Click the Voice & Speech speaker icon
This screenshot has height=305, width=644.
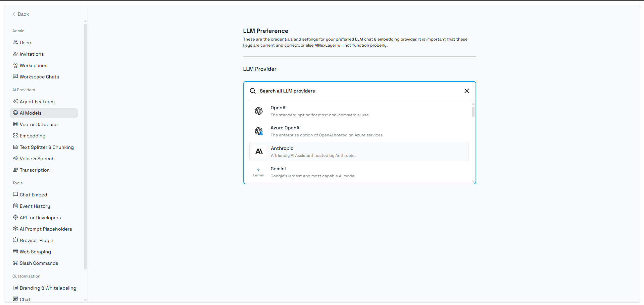(15, 159)
